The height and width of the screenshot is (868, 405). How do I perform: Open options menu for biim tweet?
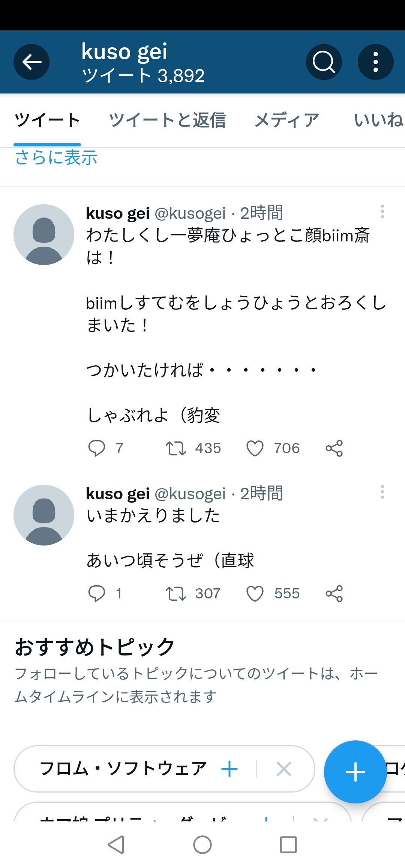tap(382, 212)
